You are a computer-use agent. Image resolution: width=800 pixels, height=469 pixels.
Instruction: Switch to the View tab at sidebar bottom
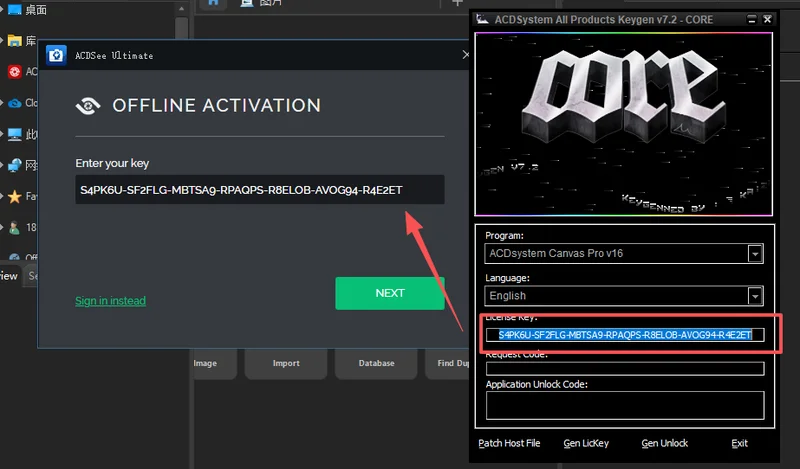pyautogui.click(x=9, y=276)
